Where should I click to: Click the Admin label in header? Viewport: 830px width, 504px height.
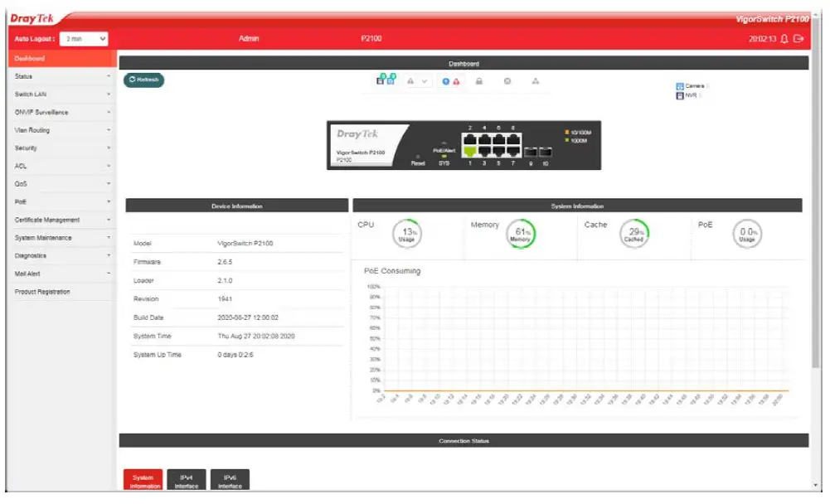(x=249, y=39)
